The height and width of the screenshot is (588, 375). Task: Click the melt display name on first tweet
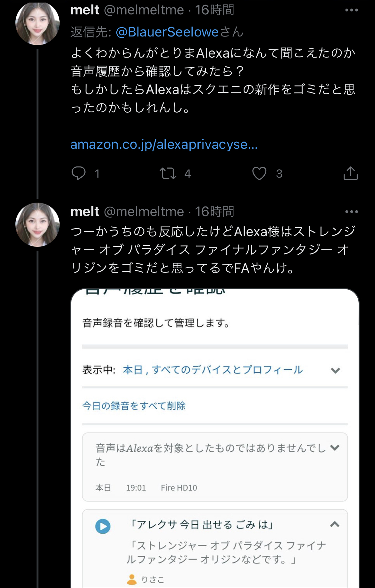[x=85, y=10]
